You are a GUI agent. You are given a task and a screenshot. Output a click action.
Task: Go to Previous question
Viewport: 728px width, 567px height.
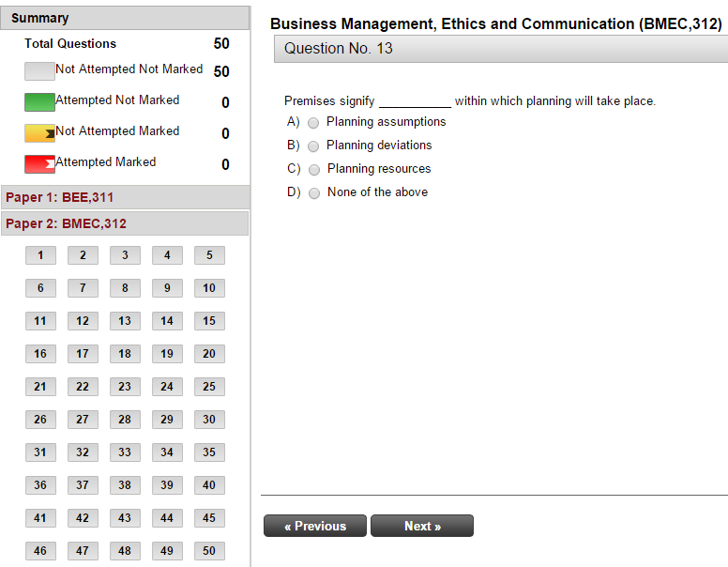315,526
